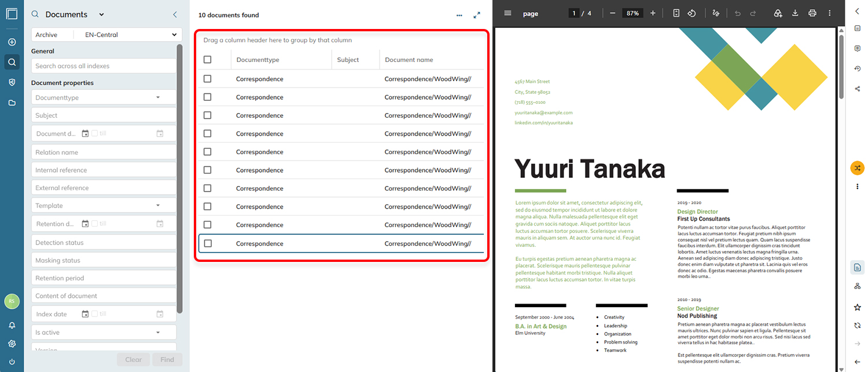Click the orange shuffle icon on the right sidebar
Image resolution: width=868 pixels, height=372 pixels.
857,168
